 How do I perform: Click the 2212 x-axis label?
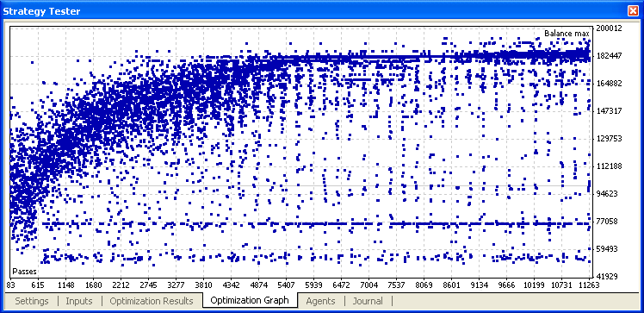tap(121, 285)
